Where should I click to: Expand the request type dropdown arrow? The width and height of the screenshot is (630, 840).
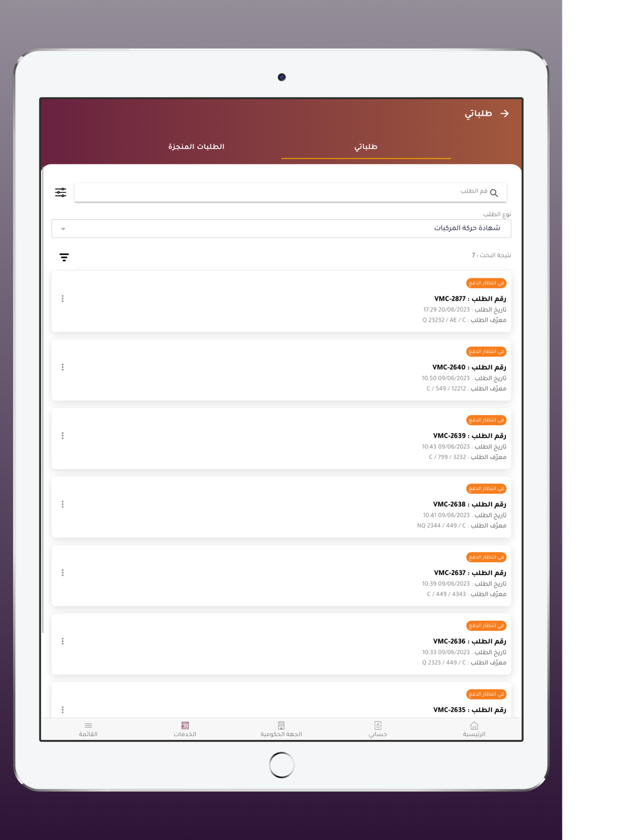pyautogui.click(x=63, y=229)
